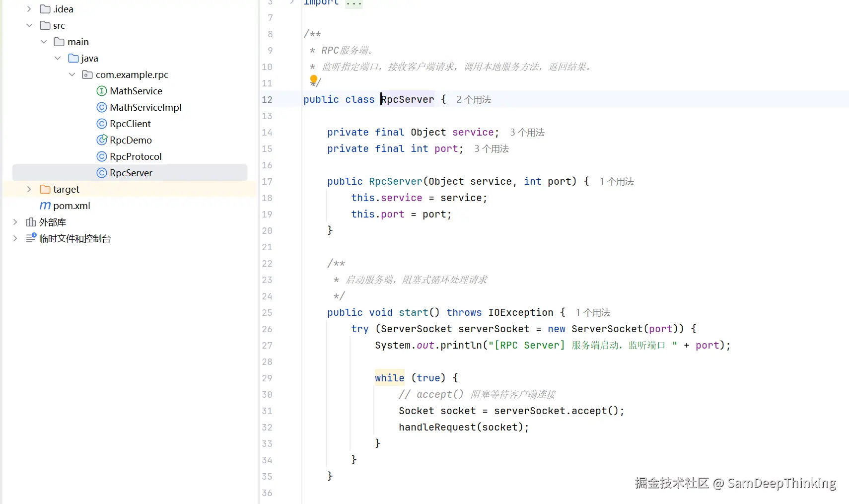Open RpcProtocol in the project tree
The image size is (849, 504).
pyautogui.click(x=136, y=156)
